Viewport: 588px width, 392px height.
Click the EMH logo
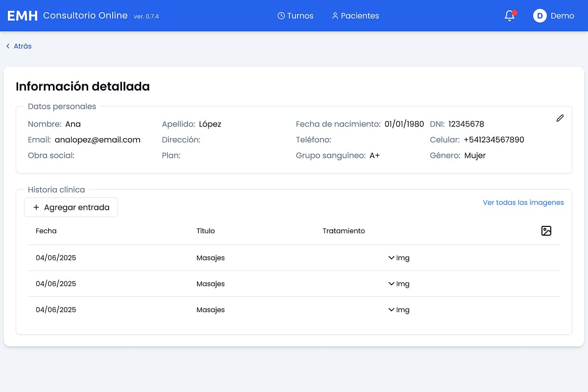pyautogui.click(x=23, y=16)
